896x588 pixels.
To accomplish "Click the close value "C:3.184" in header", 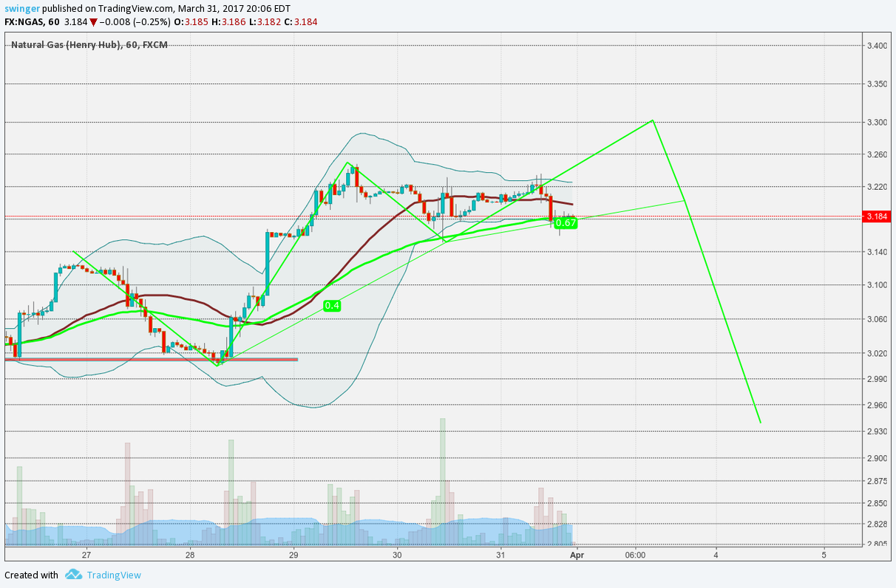I will 300,22.
